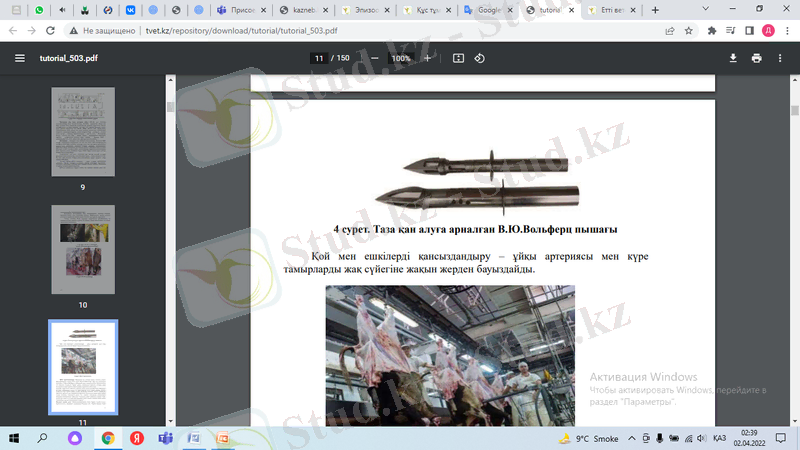Click the fit to page icon

click(x=459, y=58)
